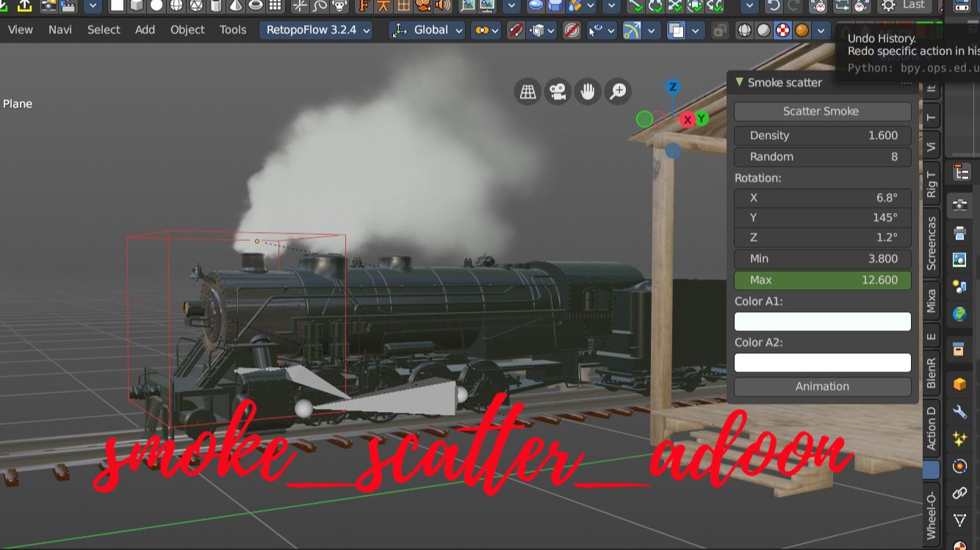Open the Object menu

pos(187,30)
